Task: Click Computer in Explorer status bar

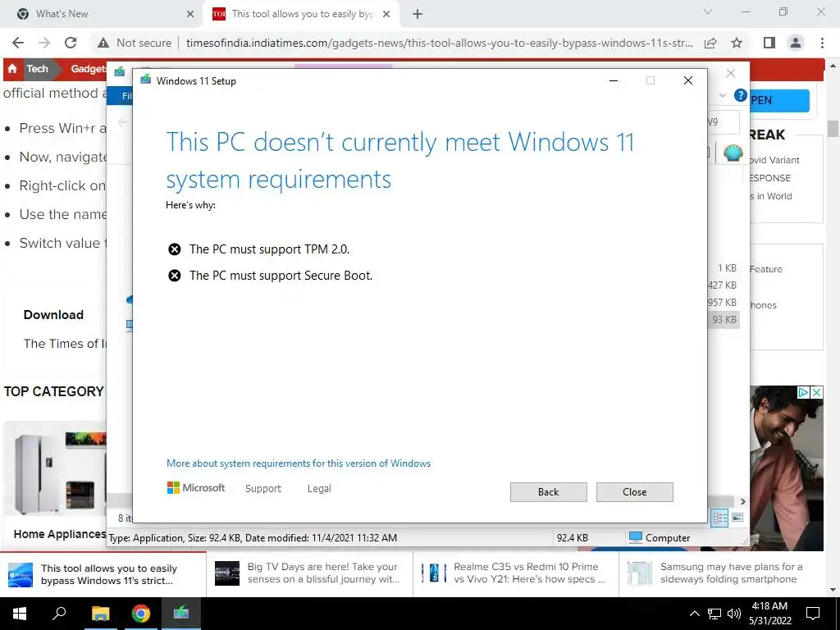Action: pyautogui.click(x=660, y=538)
